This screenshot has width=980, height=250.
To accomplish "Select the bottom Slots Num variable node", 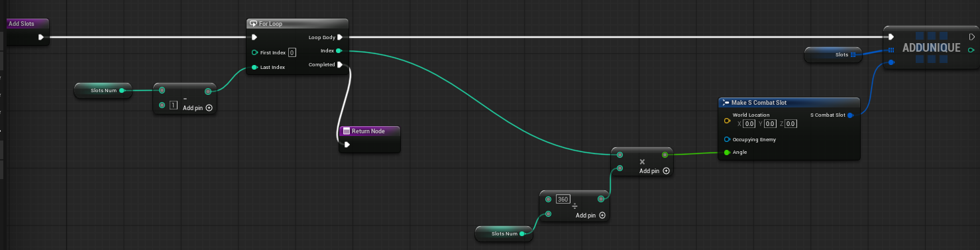I will tap(504, 233).
